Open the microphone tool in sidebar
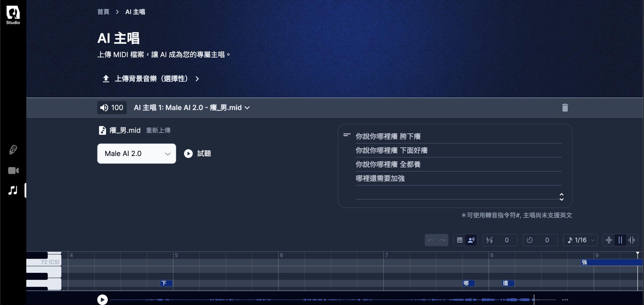 pos(13,150)
